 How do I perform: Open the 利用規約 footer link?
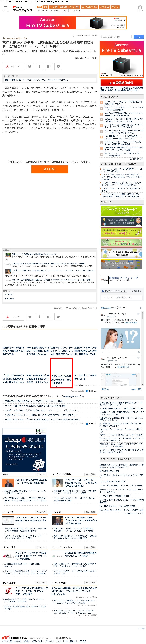click(x=141, y=628)
